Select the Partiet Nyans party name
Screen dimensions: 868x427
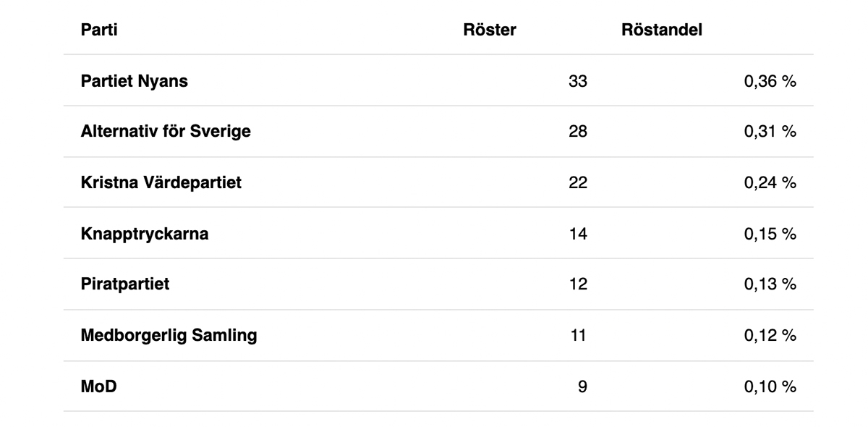click(x=135, y=81)
